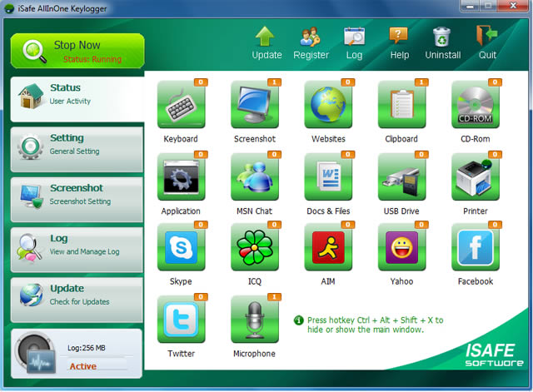Close the iSafe Keylogger window

tap(513, 5)
